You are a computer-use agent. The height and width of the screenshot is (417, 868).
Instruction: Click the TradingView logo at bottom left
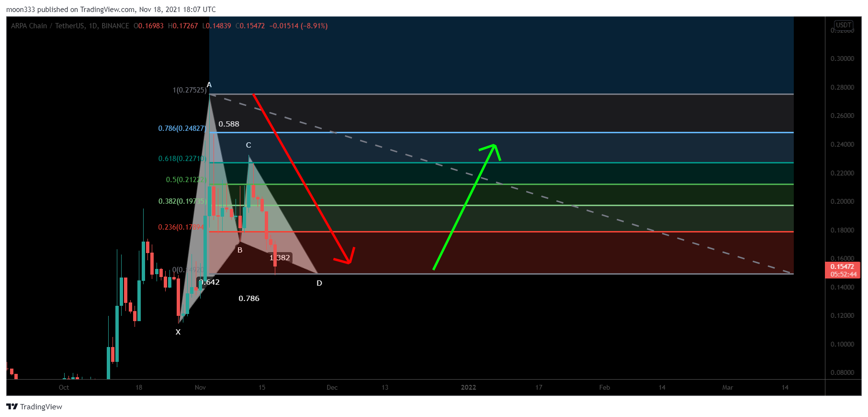[34, 406]
